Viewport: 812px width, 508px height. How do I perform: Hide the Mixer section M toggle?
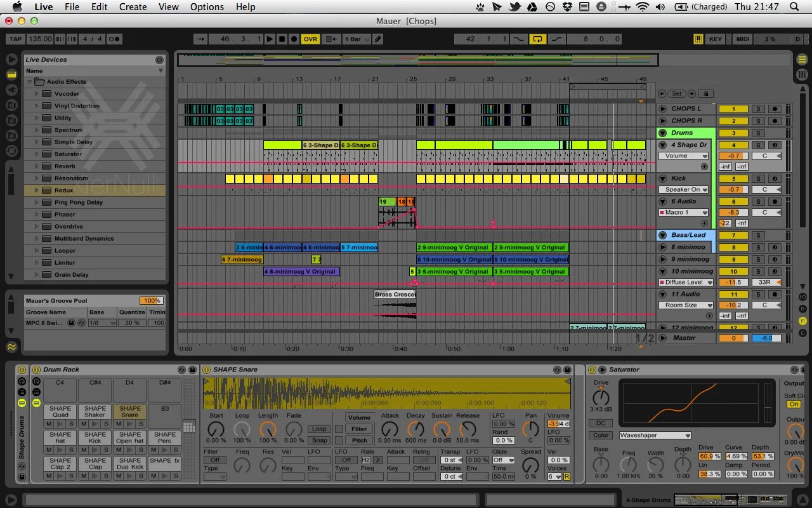[802, 321]
